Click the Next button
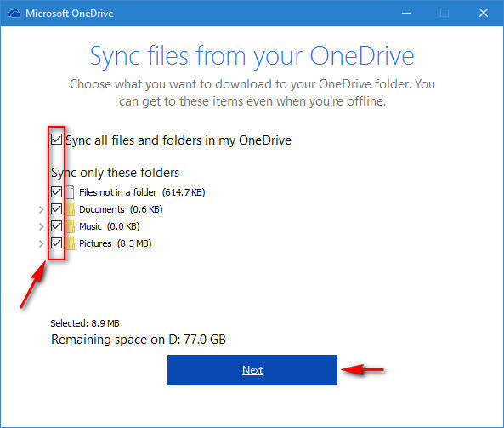Viewport: 504px width, 428px height. [x=252, y=370]
